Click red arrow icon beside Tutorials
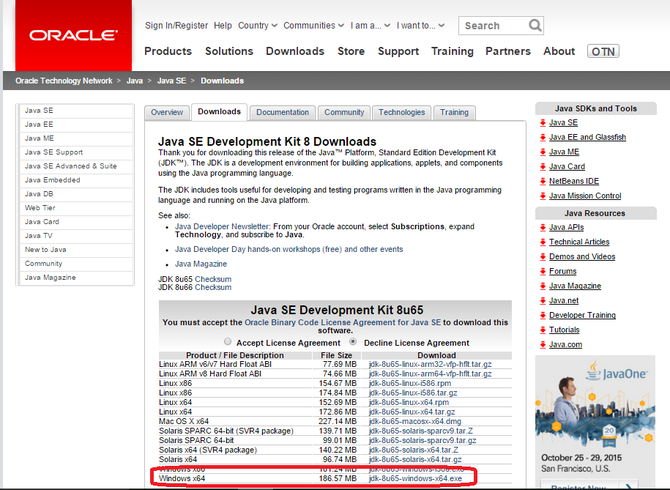The width and height of the screenshot is (670, 490). pos(543,330)
